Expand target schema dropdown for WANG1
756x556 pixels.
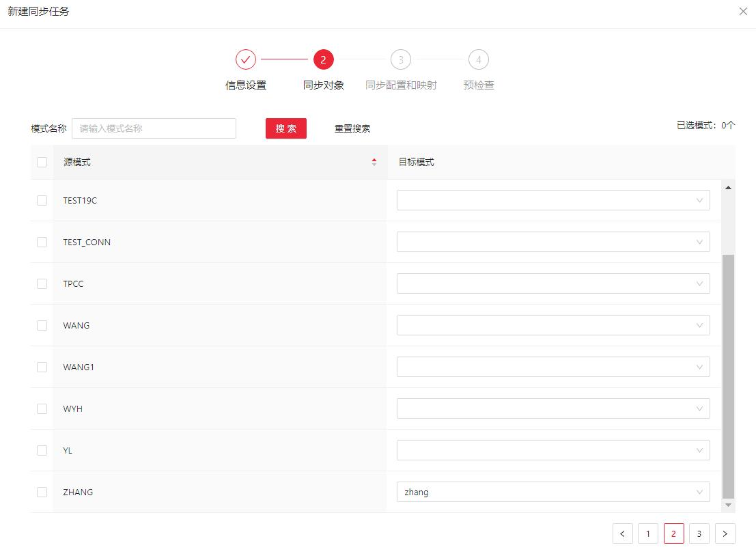coord(553,367)
